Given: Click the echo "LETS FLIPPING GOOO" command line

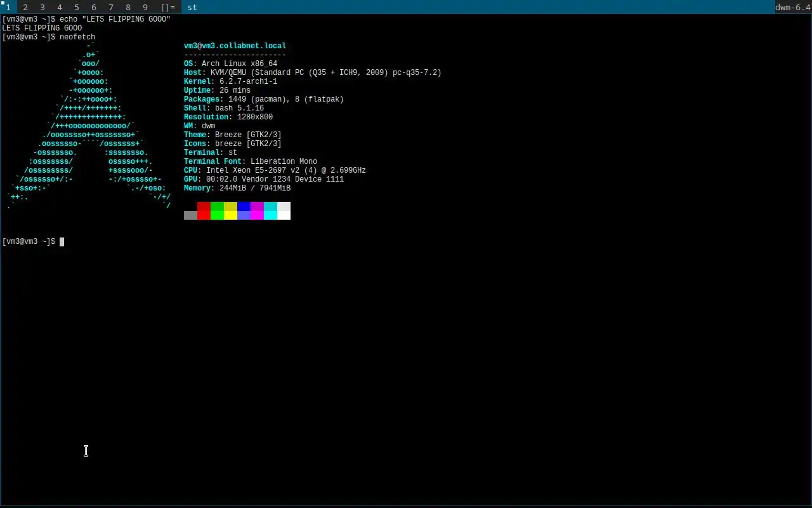Looking at the screenshot, I should pos(86,19).
